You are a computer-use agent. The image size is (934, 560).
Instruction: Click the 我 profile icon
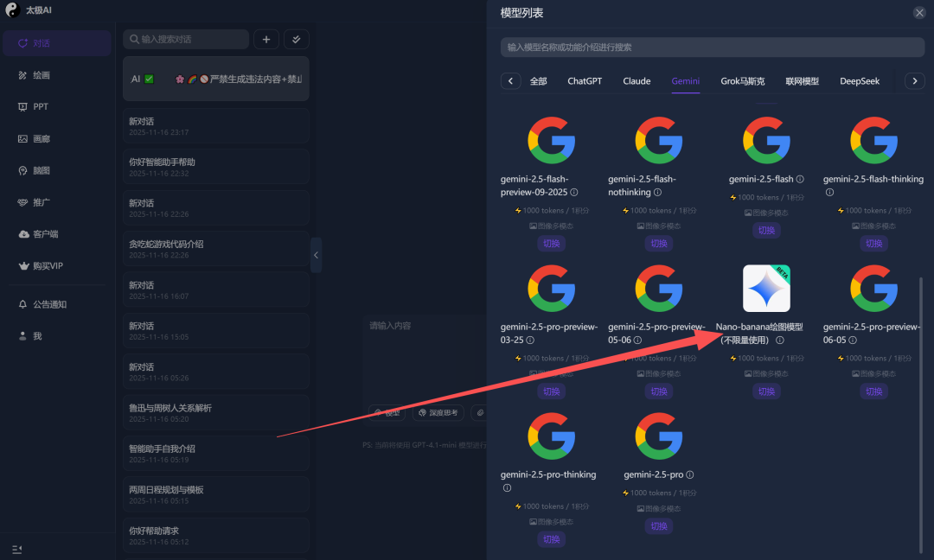click(x=22, y=336)
